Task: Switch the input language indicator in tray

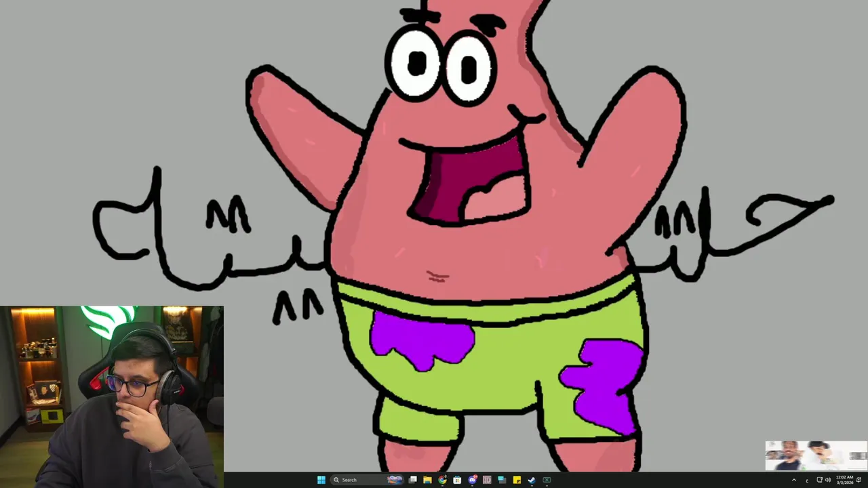Action: (807, 481)
